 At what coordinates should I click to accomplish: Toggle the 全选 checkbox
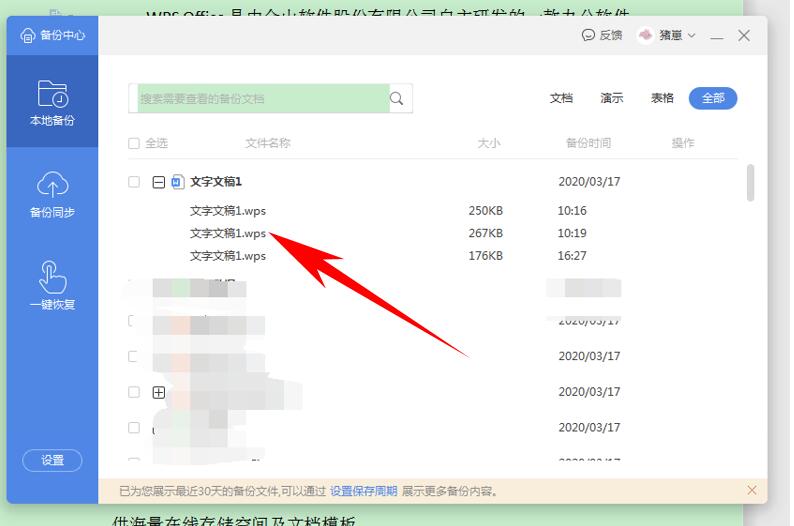point(134,143)
